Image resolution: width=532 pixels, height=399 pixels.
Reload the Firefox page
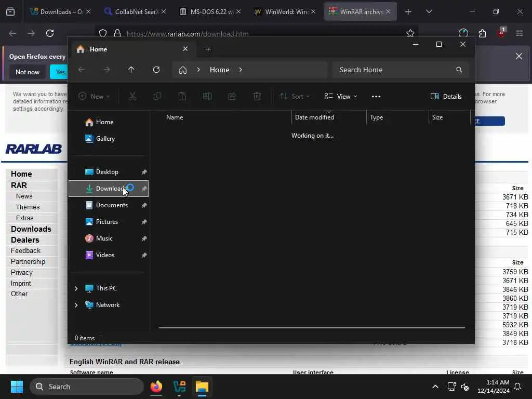point(50,33)
